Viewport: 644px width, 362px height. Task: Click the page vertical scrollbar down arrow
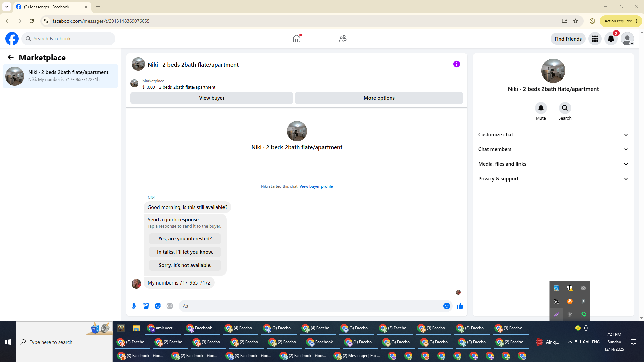(642, 318)
